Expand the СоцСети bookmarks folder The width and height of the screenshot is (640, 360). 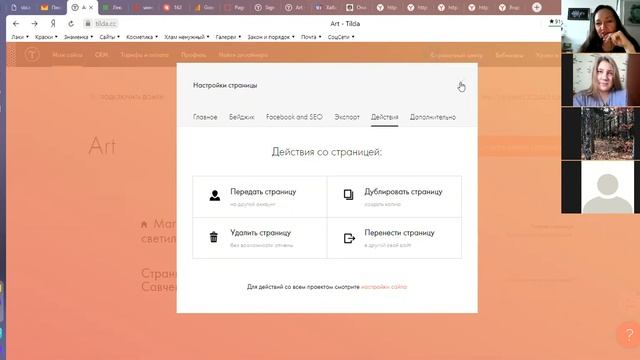pos(341,37)
